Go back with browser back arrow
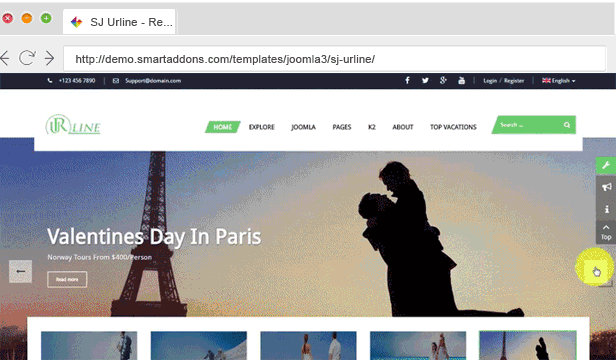The height and width of the screenshot is (360, 616). click(5, 58)
